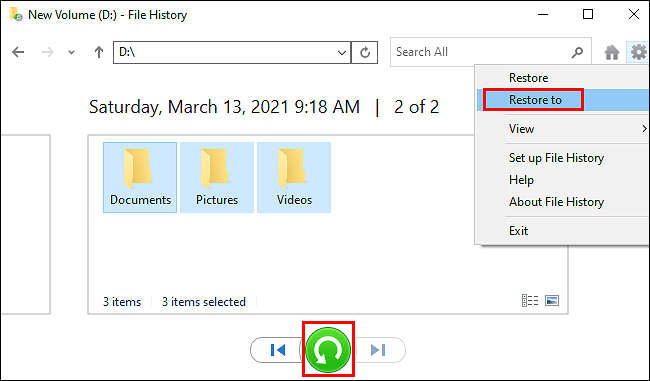The image size is (650, 381).
Task: Click the back navigation arrow
Action: point(18,52)
